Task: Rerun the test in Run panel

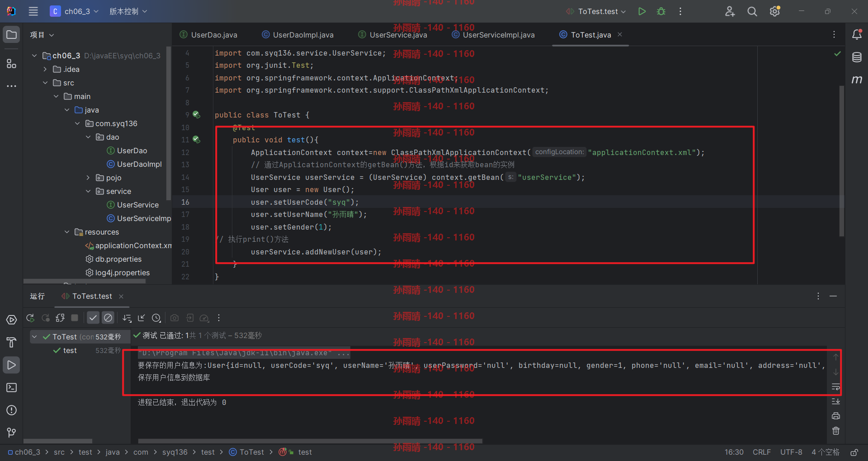Action: (x=30, y=318)
